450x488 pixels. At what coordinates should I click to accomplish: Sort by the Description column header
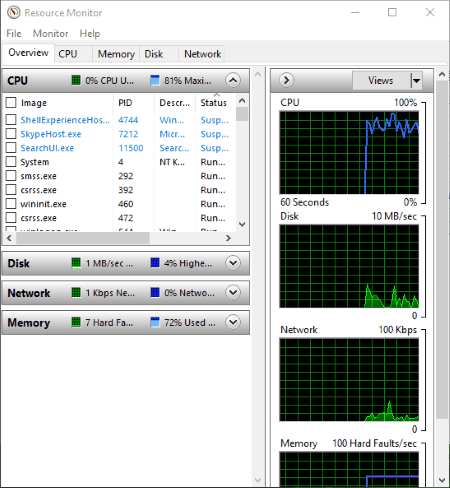[175, 103]
